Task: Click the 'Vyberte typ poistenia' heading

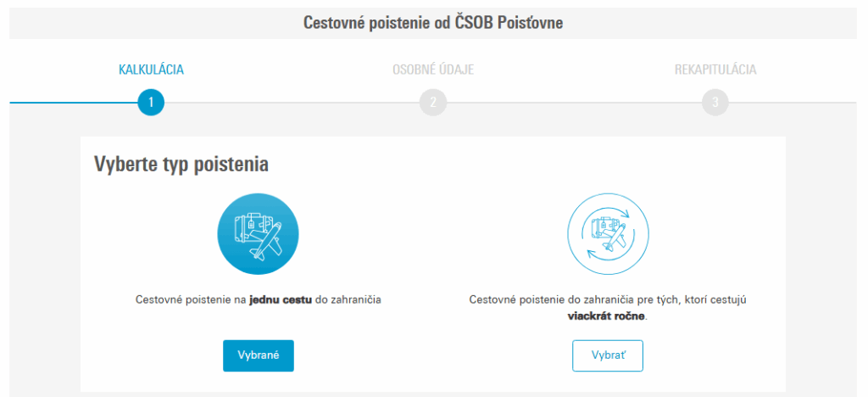Action: coord(181,164)
